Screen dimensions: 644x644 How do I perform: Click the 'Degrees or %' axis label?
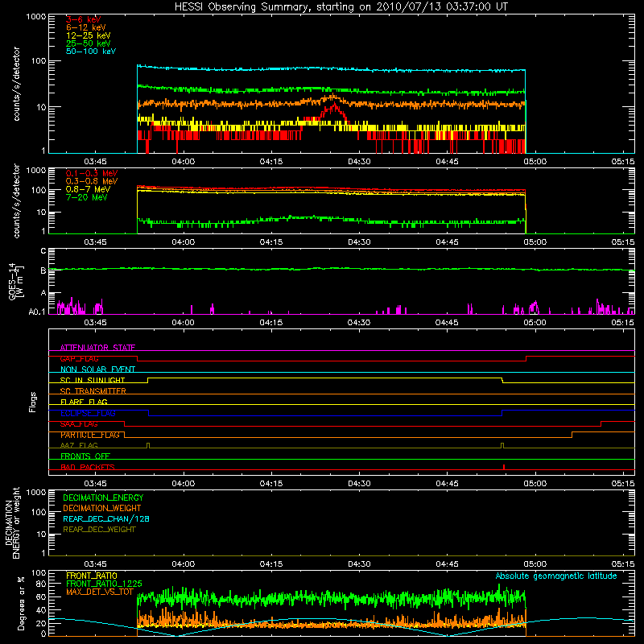pyautogui.click(x=21, y=603)
